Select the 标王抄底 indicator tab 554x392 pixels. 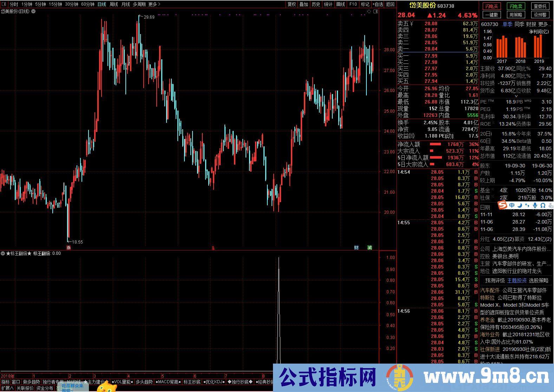(192, 382)
